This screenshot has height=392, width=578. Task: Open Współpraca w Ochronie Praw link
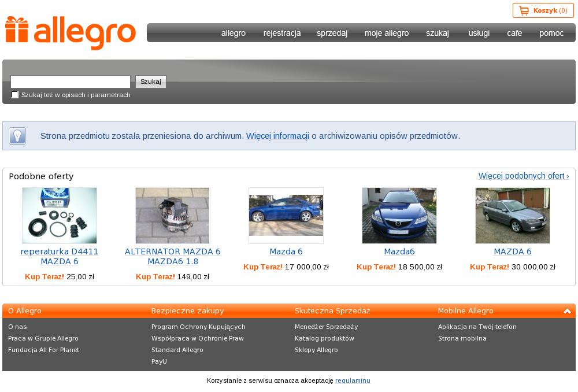(x=198, y=338)
